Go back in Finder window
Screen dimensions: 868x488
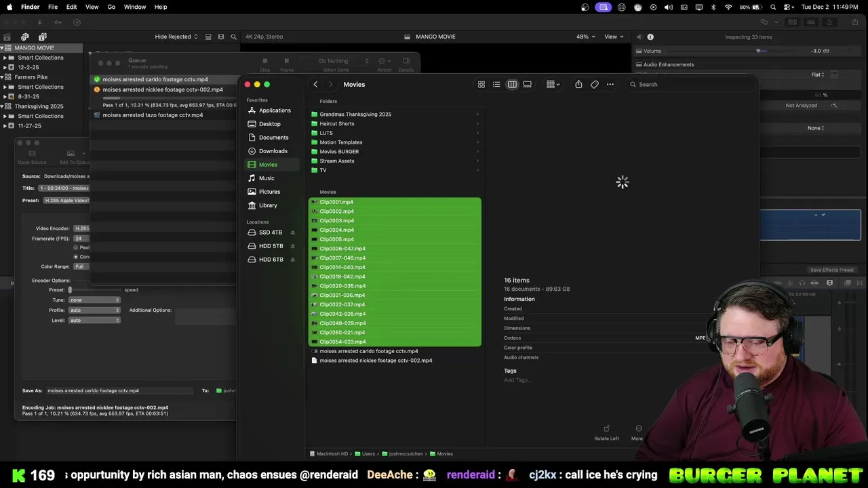coord(315,85)
